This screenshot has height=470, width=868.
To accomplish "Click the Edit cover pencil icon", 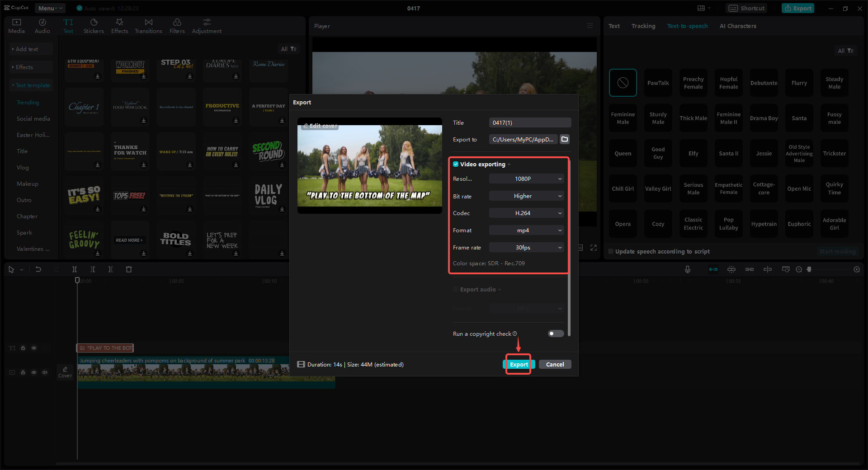I will [306, 126].
